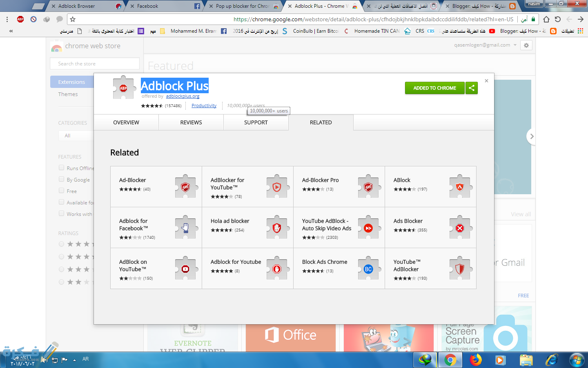
Task: Tick the Free feature checkbox
Action: point(61,191)
